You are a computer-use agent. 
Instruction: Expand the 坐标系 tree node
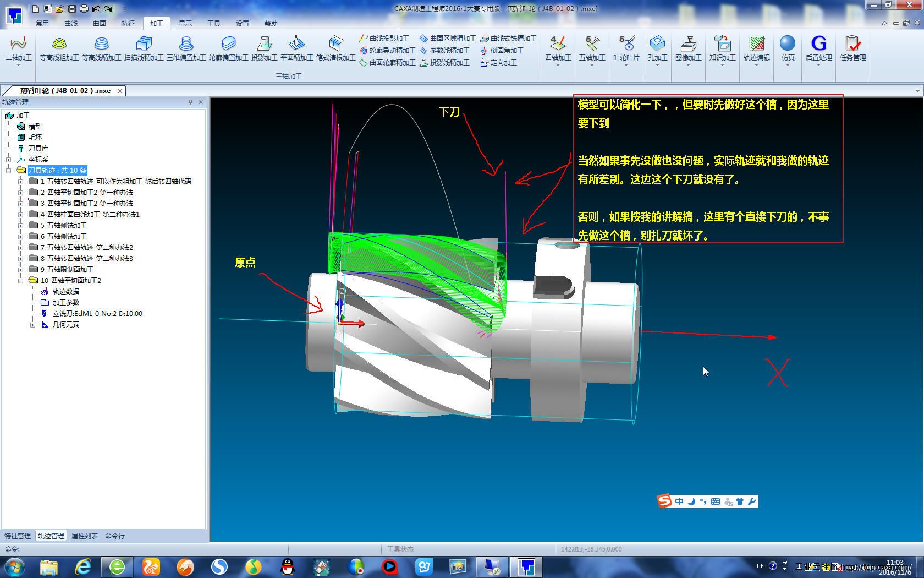pos(8,160)
